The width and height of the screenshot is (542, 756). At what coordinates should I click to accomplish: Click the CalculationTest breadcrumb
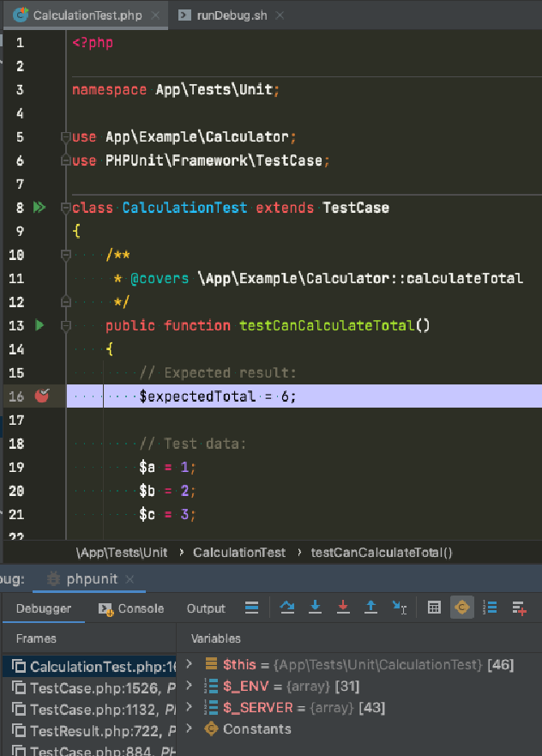coord(239,553)
